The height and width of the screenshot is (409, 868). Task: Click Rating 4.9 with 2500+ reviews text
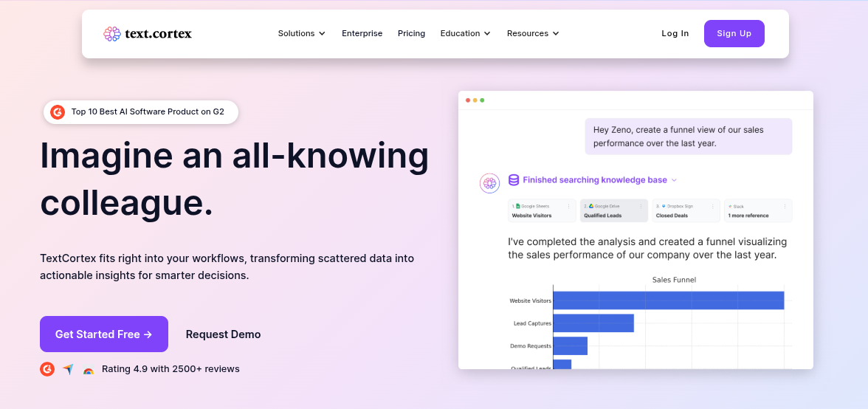click(170, 369)
